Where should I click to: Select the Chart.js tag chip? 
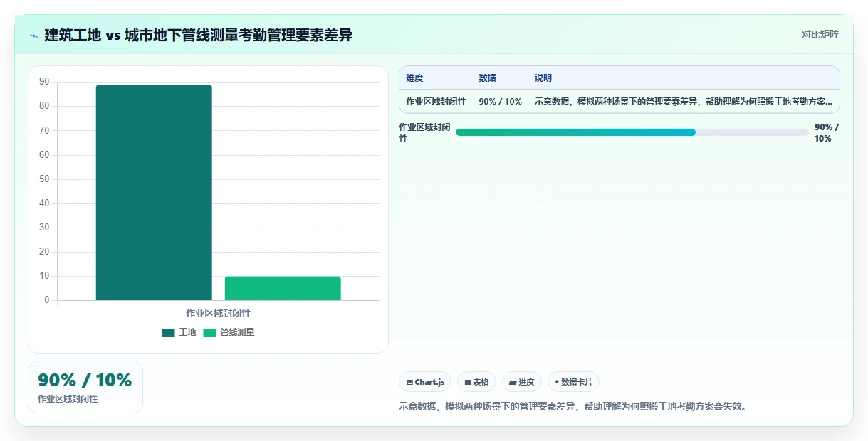[425, 382]
